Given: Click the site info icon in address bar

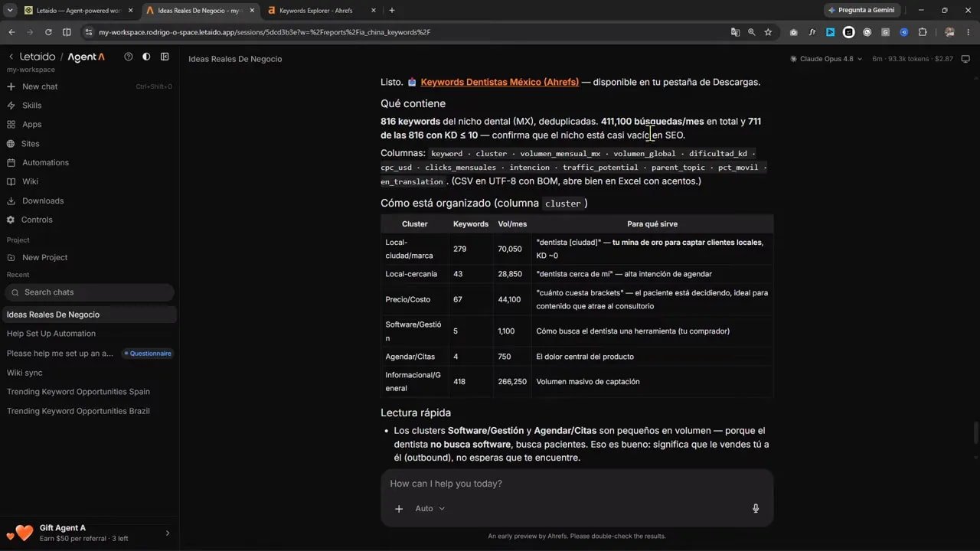Looking at the screenshot, I should [x=89, y=32].
